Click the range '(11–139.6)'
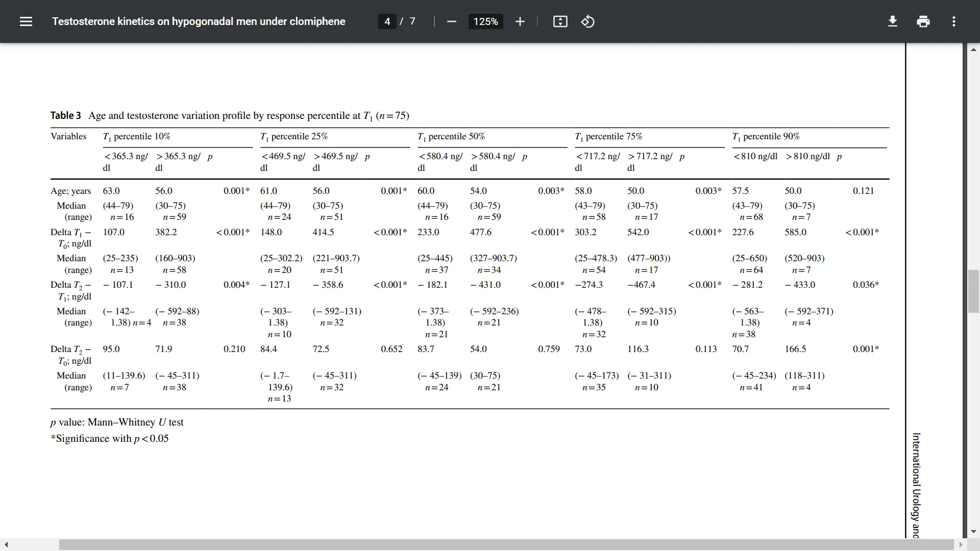This screenshot has width=980, height=551. point(124,375)
